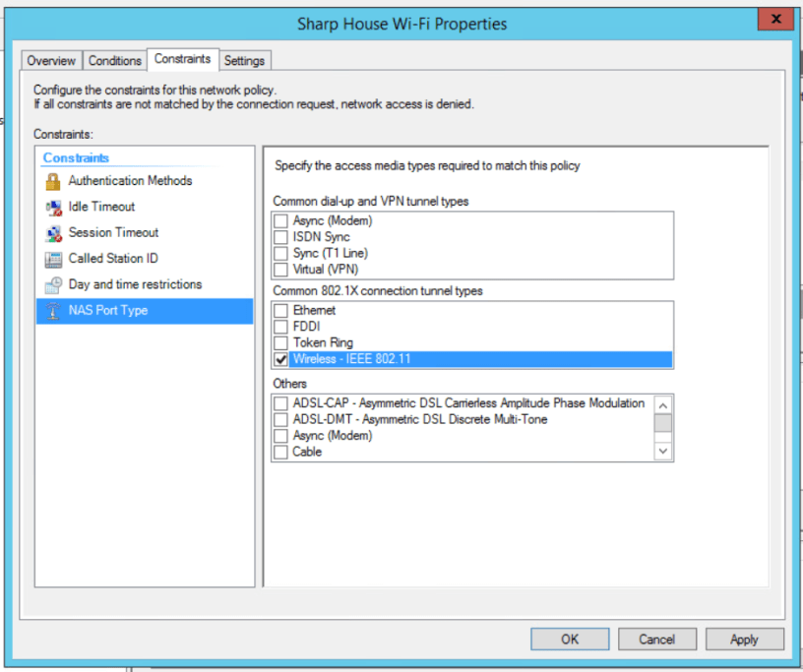803x672 pixels.
Task: Check the ADSL-CAP media type
Action: pos(280,403)
